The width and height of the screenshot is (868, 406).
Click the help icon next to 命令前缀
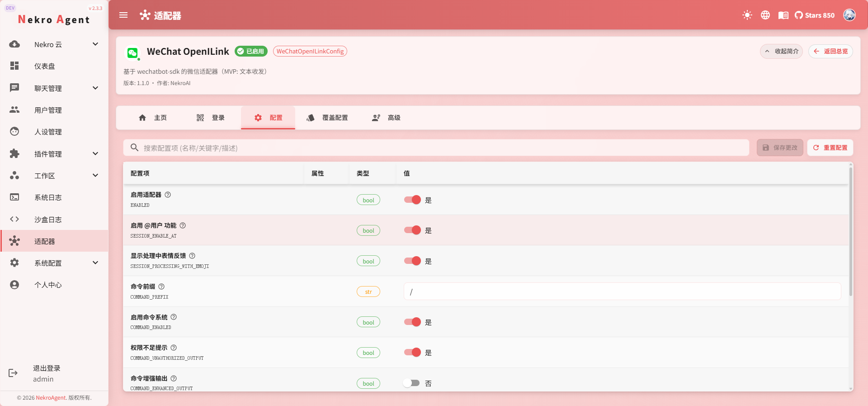(161, 287)
